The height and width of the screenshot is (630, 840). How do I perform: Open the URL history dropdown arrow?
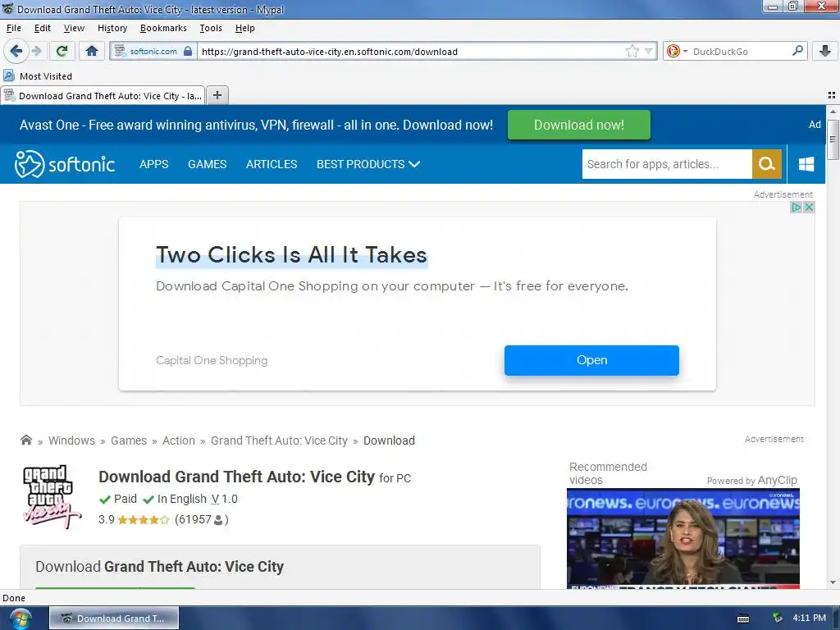(x=648, y=52)
